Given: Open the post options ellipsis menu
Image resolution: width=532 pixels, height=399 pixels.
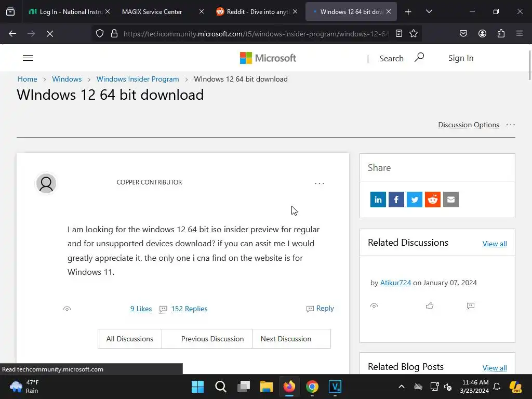Looking at the screenshot, I should 320,183.
